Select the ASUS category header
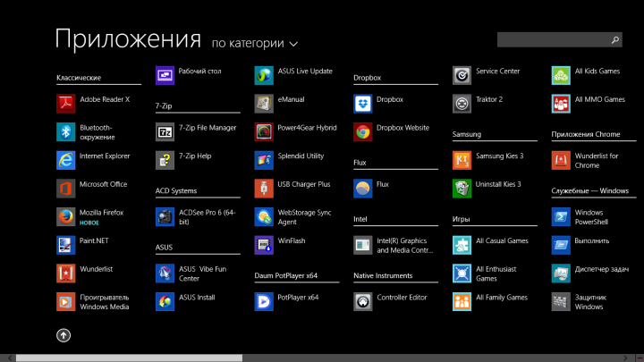Image resolution: width=644 pixels, height=362 pixels. 164,247
